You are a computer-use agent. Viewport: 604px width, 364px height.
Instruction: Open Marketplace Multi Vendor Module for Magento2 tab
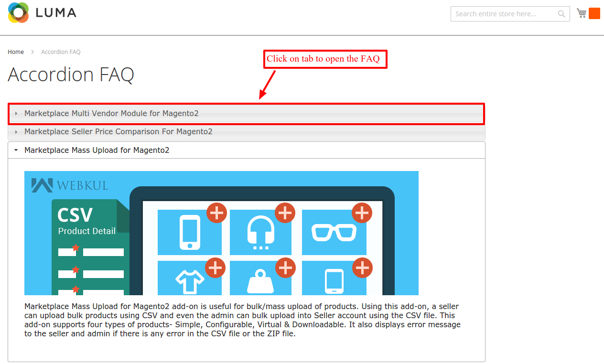111,114
